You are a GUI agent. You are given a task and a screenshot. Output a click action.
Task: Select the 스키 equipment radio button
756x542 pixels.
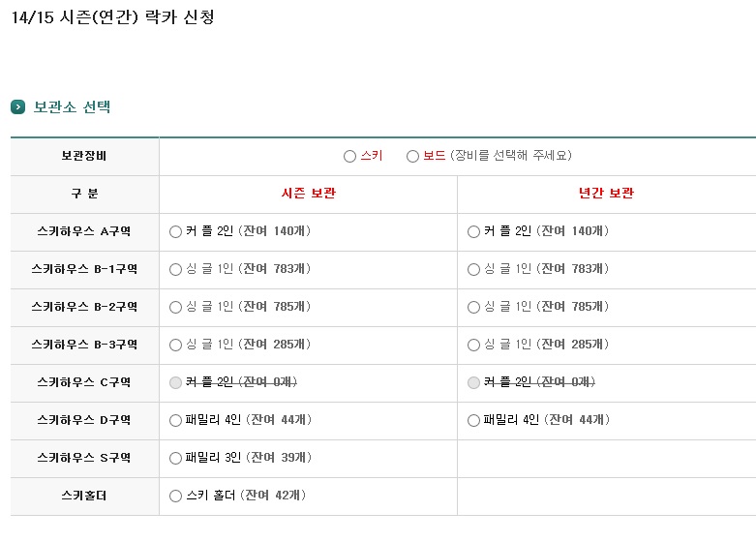pos(350,156)
